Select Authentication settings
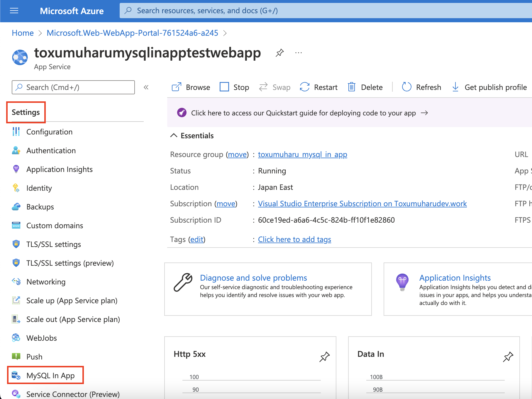The image size is (532, 399). (51, 150)
